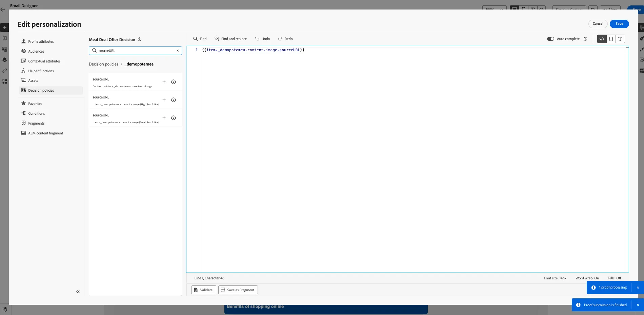Go to Decision policies breadcrumb
Viewport: 644px width, 315px height.
pyautogui.click(x=103, y=64)
